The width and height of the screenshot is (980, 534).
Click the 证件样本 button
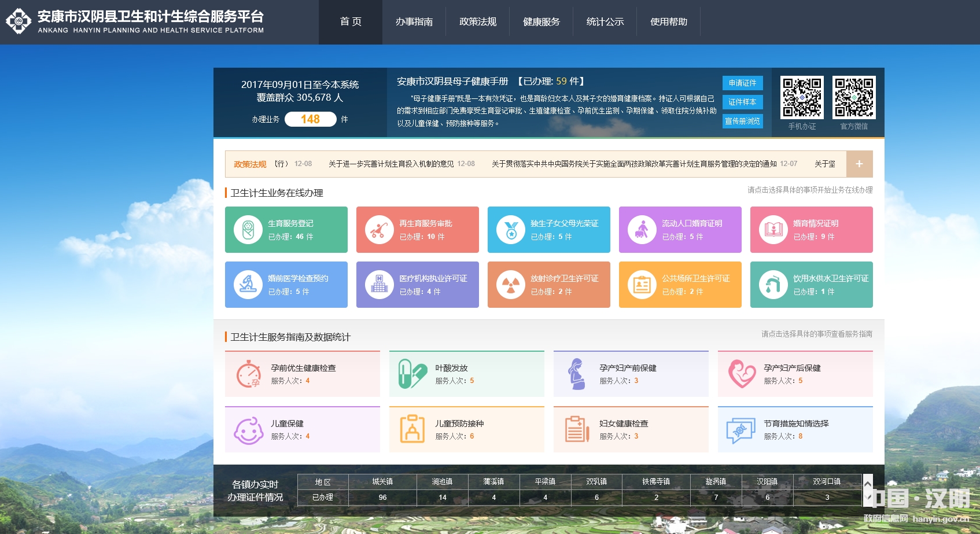pyautogui.click(x=743, y=102)
